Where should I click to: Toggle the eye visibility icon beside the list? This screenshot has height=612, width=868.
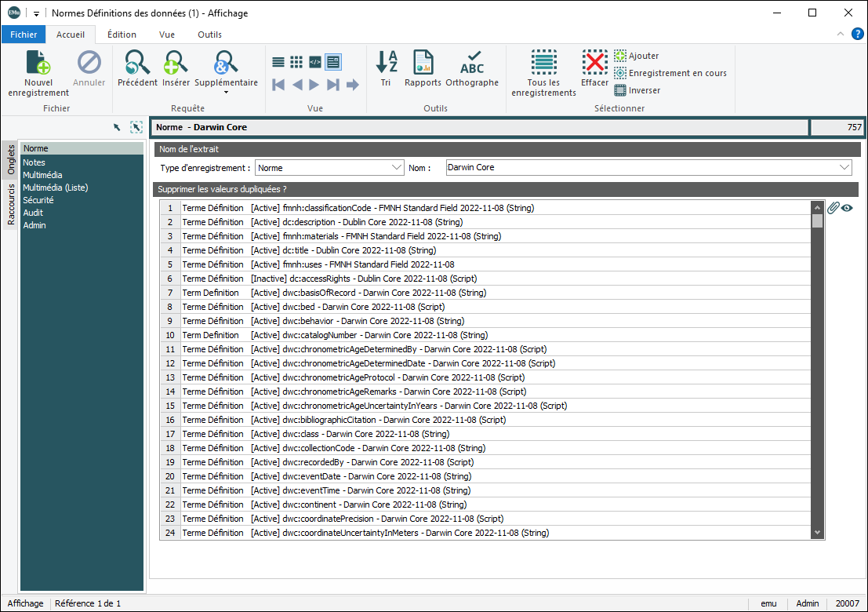tap(847, 208)
